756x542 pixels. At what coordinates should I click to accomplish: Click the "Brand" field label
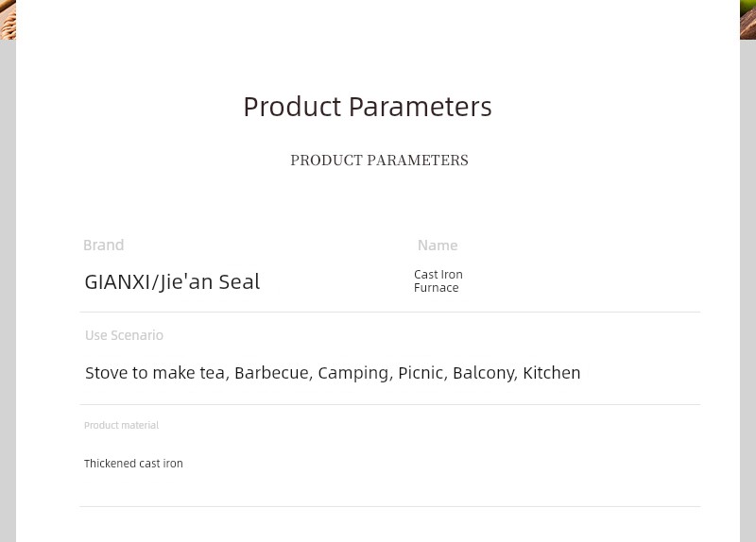103,246
